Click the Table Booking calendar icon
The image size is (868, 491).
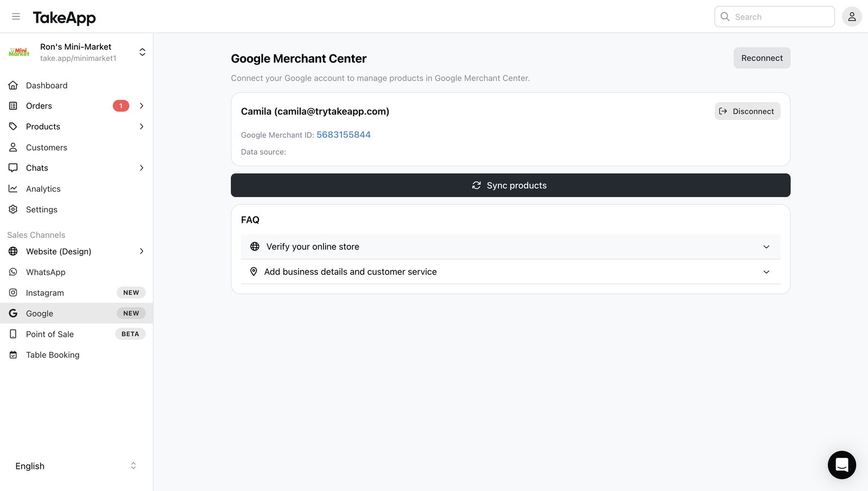(13, 355)
